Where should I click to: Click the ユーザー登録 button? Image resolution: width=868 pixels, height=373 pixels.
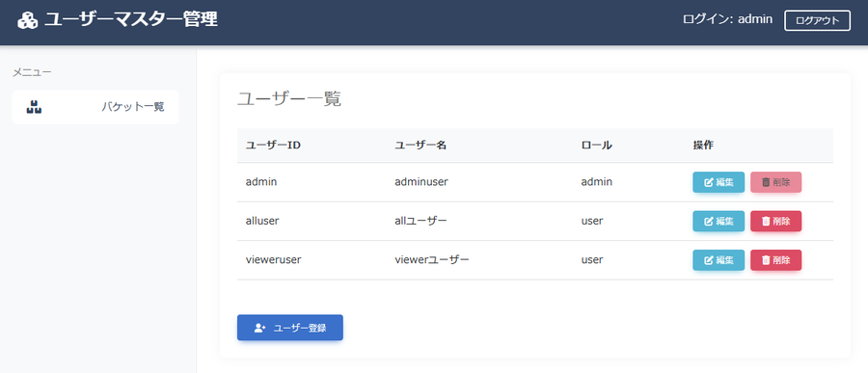(x=290, y=328)
